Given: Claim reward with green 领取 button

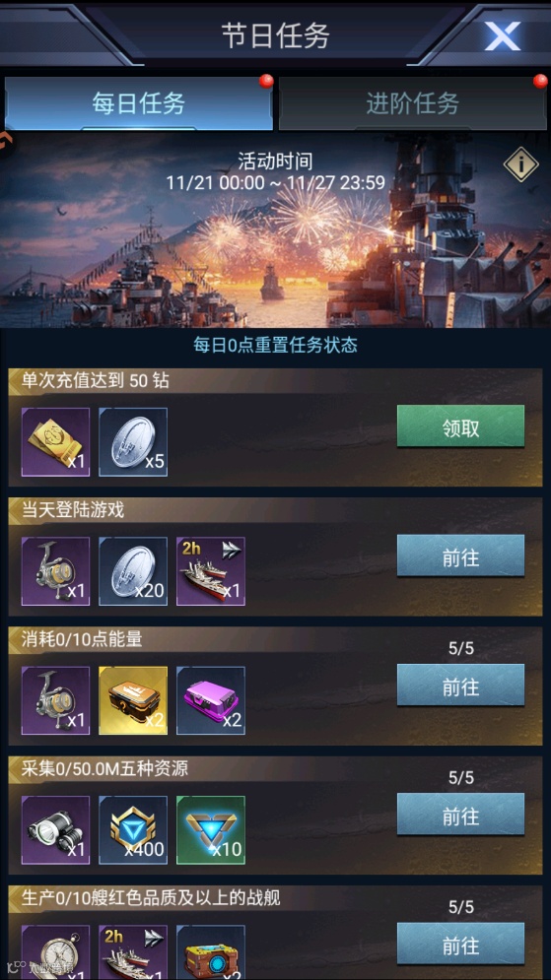Looking at the screenshot, I should [x=460, y=426].
